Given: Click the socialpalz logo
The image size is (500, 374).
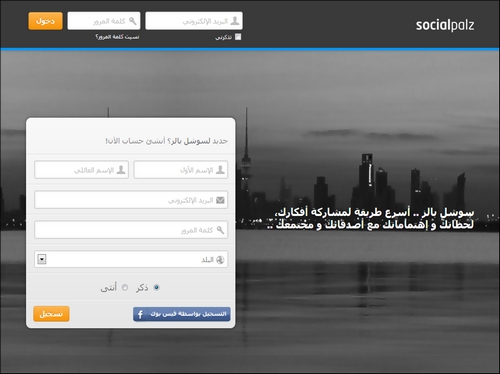Looking at the screenshot, I should 445,25.
